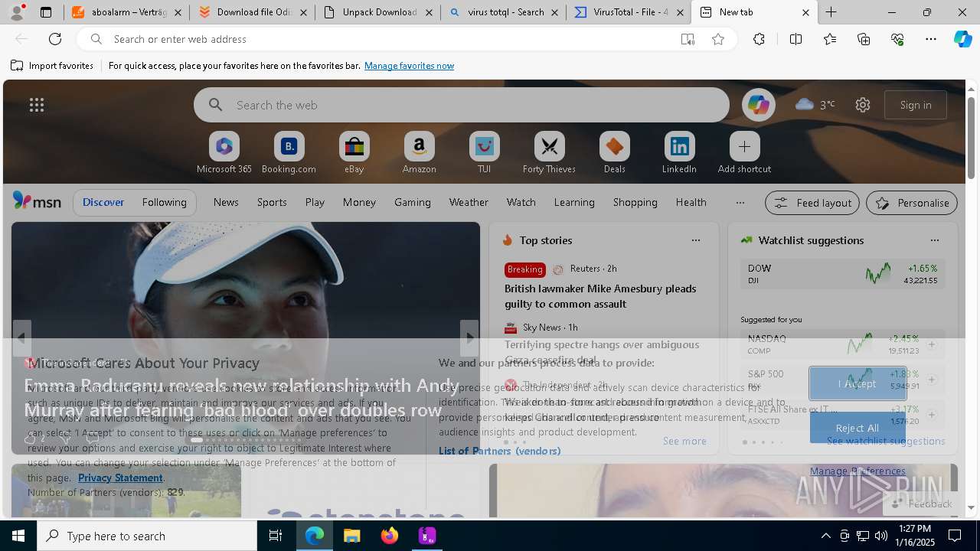Open TUI shortcut
This screenshot has width=980, height=551.
pyautogui.click(x=484, y=153)
